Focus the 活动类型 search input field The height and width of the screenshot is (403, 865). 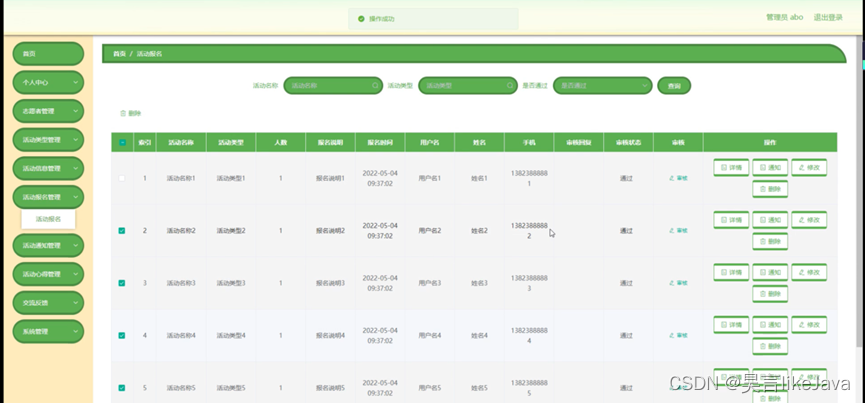(x=468, y=85)
